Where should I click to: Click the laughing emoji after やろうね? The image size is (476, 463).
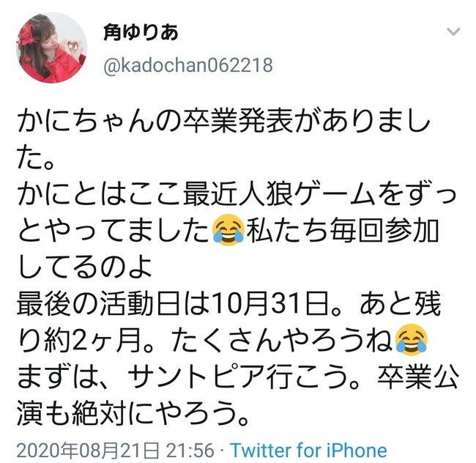pyautogui.click(x=412, y=339)
